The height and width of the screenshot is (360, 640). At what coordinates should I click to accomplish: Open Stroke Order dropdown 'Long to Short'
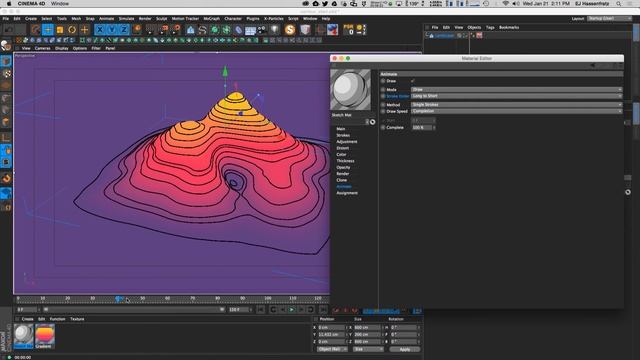click(x=516, y=96)
